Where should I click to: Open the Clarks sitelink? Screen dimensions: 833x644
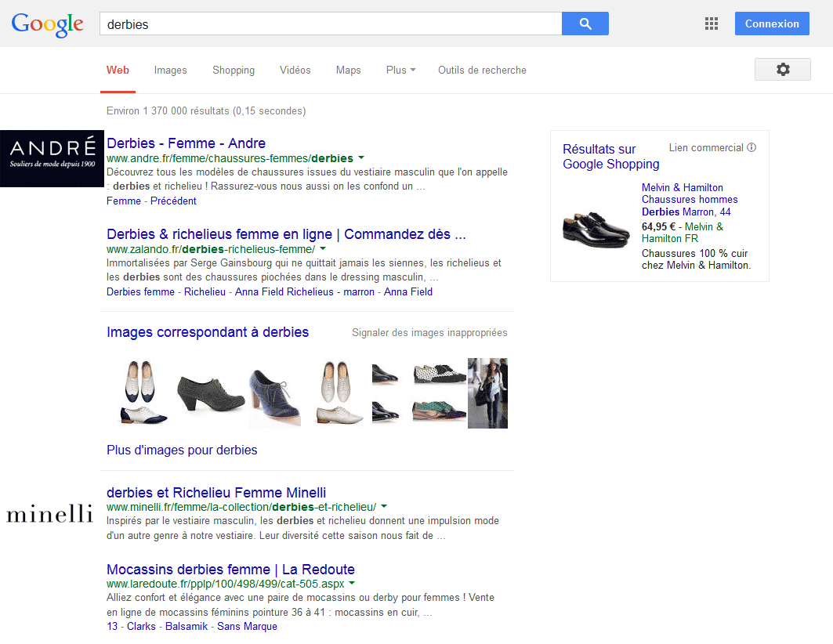141,627
